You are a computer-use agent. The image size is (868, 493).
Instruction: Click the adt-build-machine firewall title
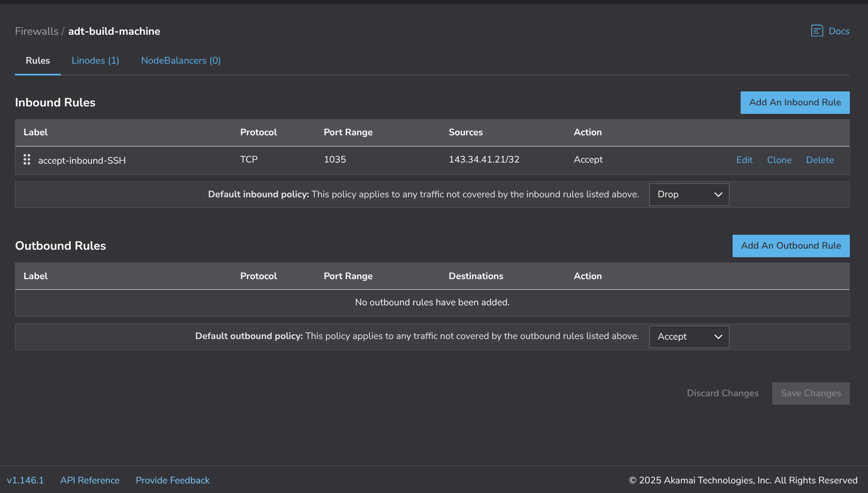(x=114, y=31)
